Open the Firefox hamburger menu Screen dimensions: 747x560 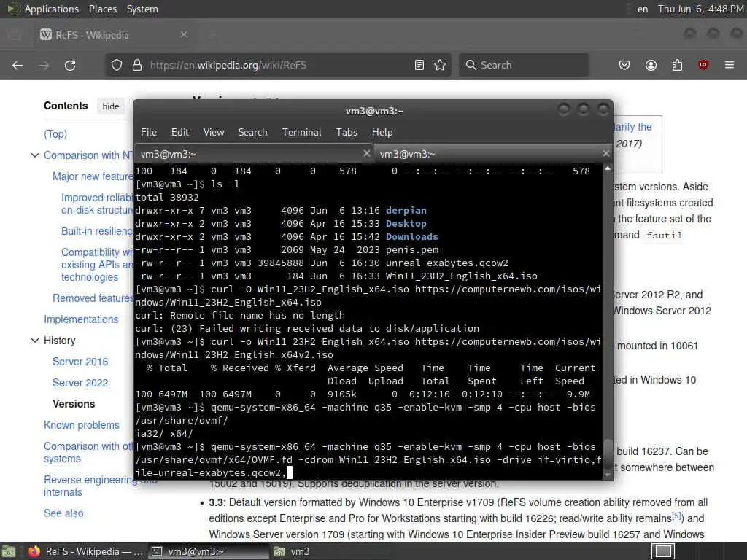[729, 65]
